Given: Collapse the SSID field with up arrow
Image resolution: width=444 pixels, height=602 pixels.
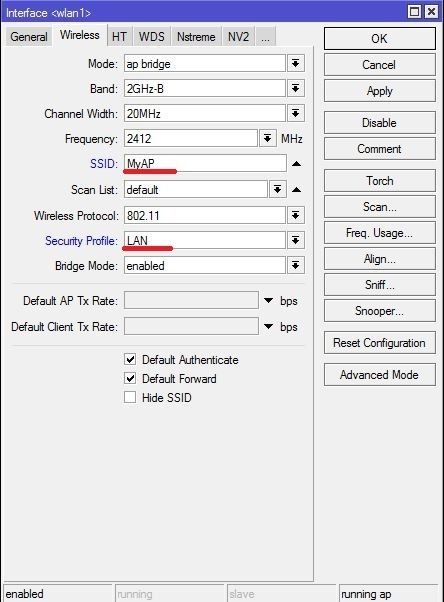Looking at the screenshot, I should tap(296, 164).
